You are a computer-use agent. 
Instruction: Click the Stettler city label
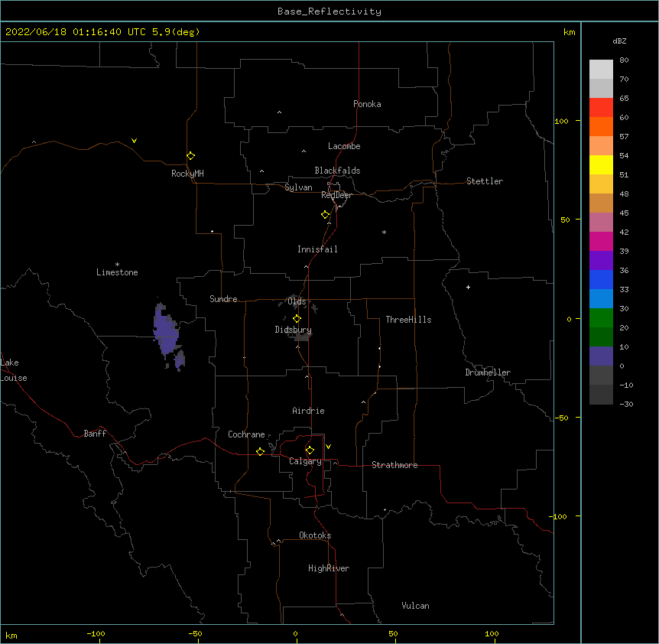pyautogui.click(x=485, y=181)
